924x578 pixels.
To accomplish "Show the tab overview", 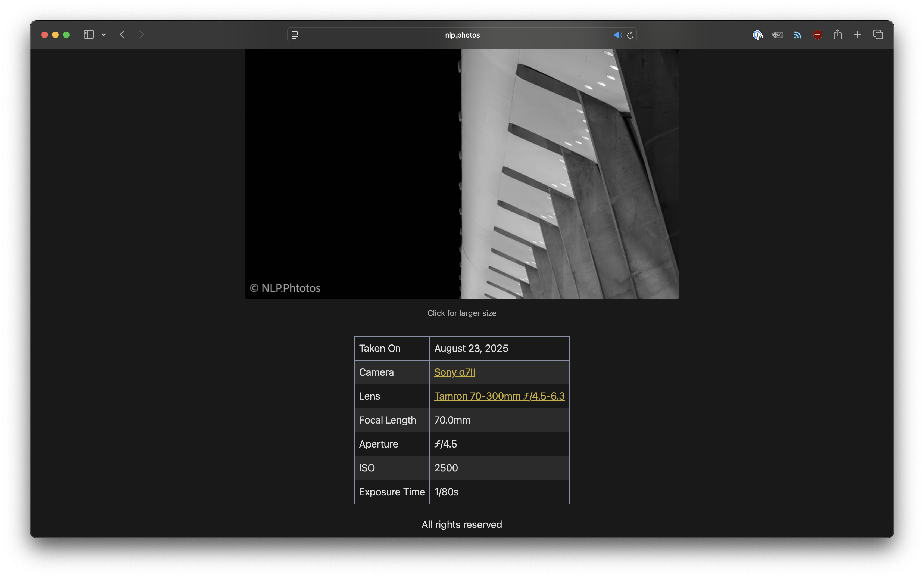I will click(878, 35).
